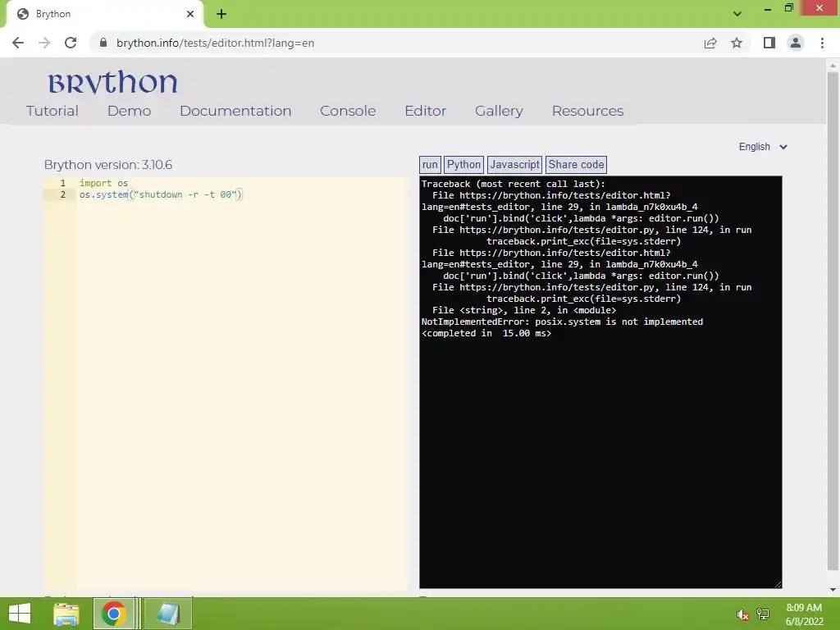Screen dimensions: 840x630
Task: Toggle the Chrome side panel icon
Action: (x=769, y=43)
